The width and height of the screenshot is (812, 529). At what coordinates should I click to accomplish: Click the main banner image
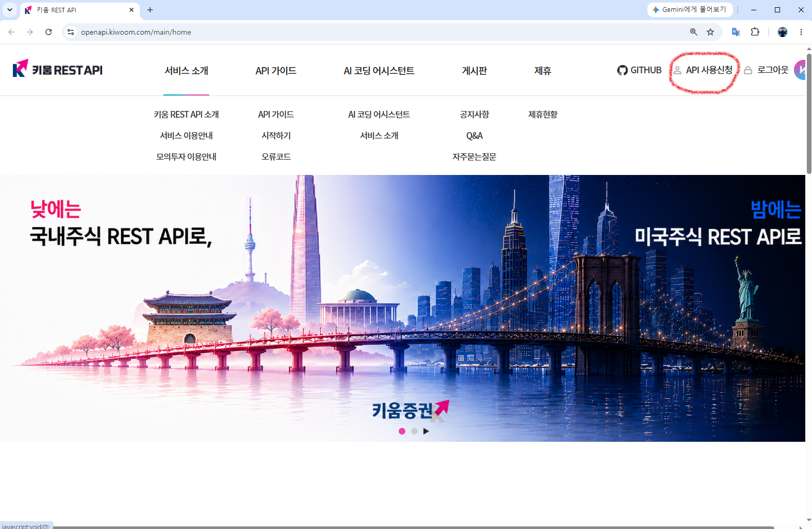coord(402,308)
